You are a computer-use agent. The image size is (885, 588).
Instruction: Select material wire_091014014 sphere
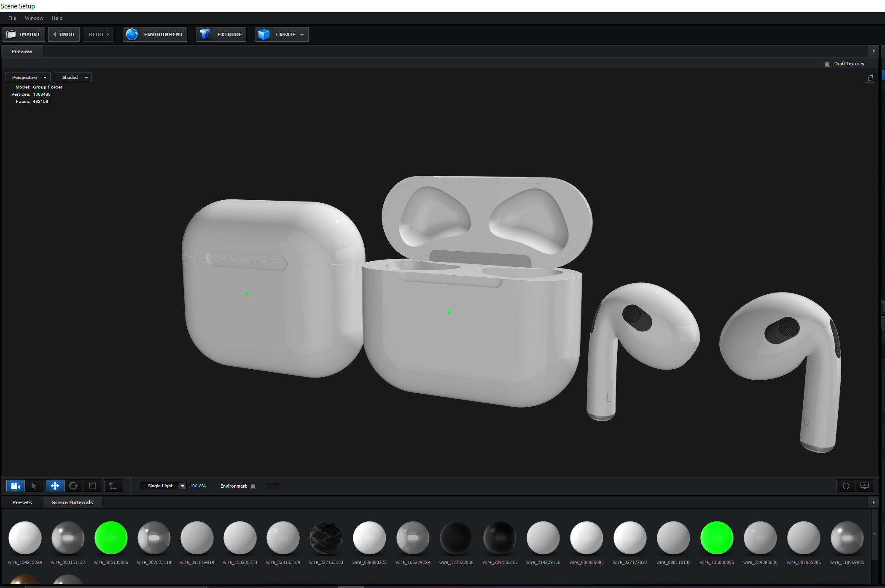(197, 537)
